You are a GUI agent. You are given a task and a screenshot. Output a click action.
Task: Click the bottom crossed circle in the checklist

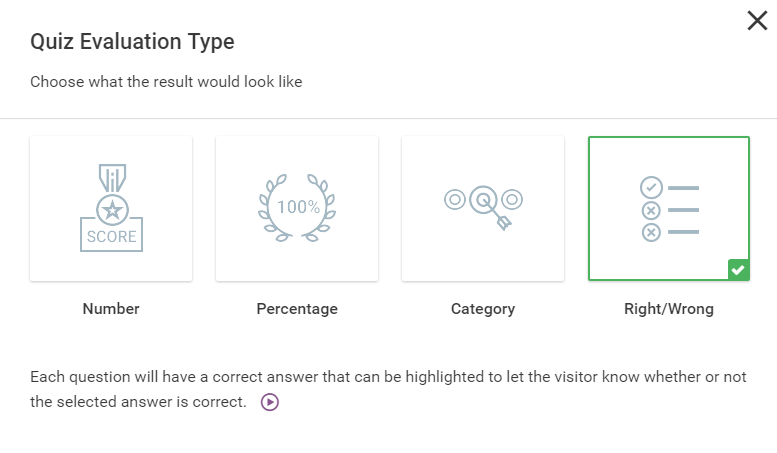[651, 232]
